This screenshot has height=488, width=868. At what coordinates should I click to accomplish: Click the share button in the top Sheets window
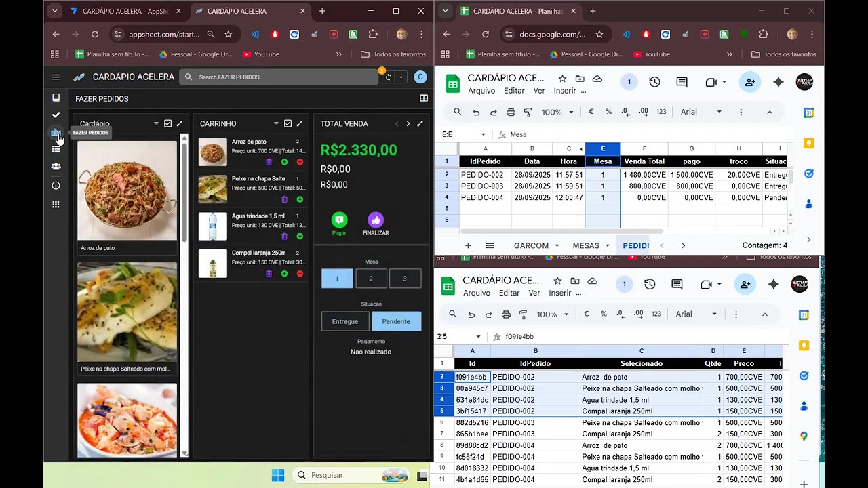click(750, 82)
